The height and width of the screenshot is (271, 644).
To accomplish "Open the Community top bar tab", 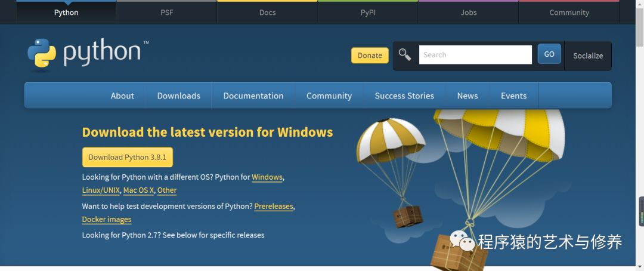I will coord(569,13).
